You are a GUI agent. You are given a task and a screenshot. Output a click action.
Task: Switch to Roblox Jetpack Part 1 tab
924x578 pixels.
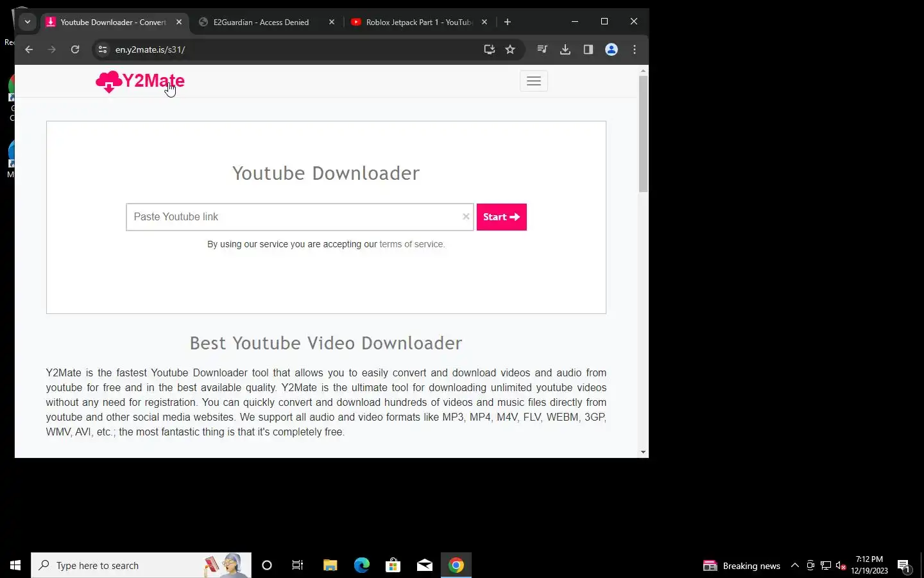pos(412,22)
